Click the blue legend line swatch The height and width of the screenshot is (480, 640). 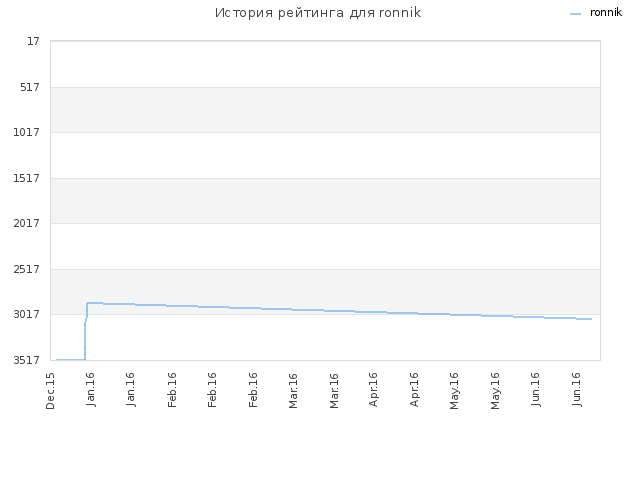point(576,14)
